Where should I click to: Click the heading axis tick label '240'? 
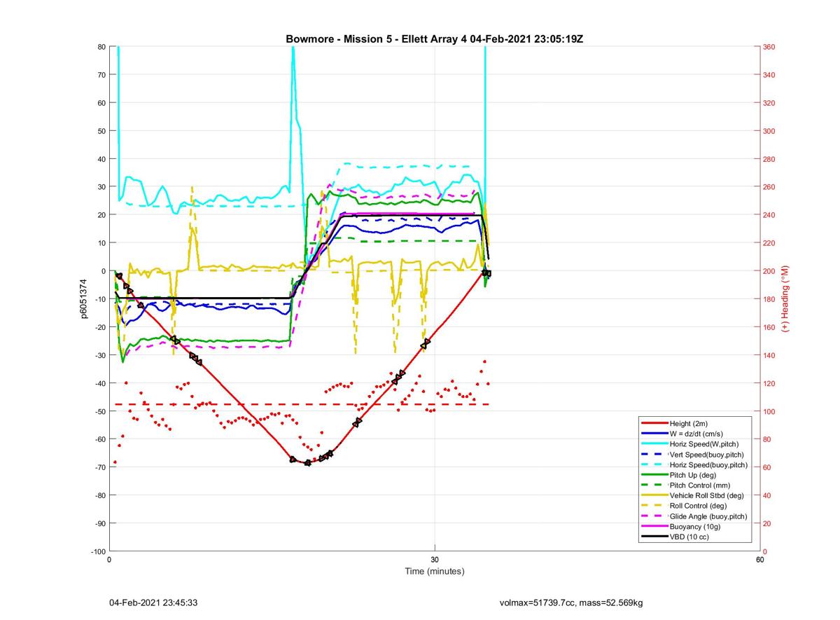pos(769,215)
